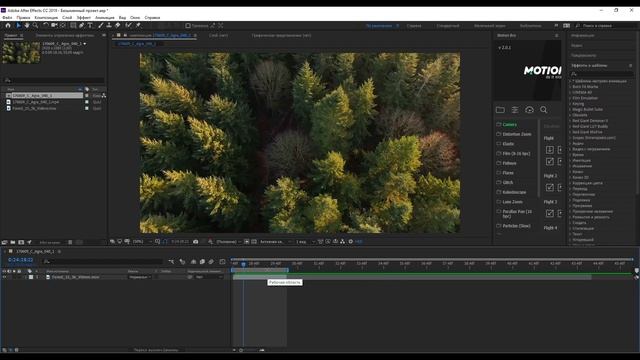Select the Rectangle shape tool
This screenshot has width=640, height=360.
pyautogui.click(x=73, y=25)
